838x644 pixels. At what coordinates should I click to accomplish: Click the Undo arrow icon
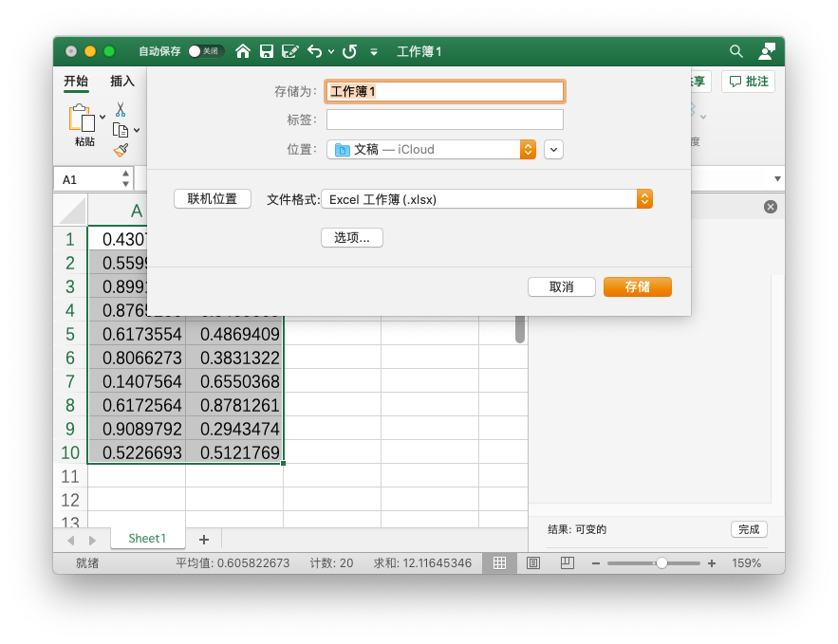click(x=314, y=51)
